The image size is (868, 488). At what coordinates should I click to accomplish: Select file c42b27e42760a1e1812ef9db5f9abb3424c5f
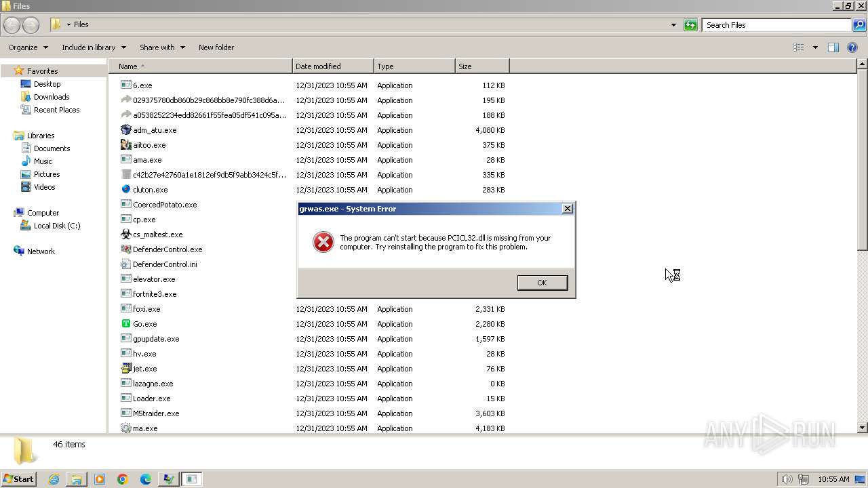(210, 175)
